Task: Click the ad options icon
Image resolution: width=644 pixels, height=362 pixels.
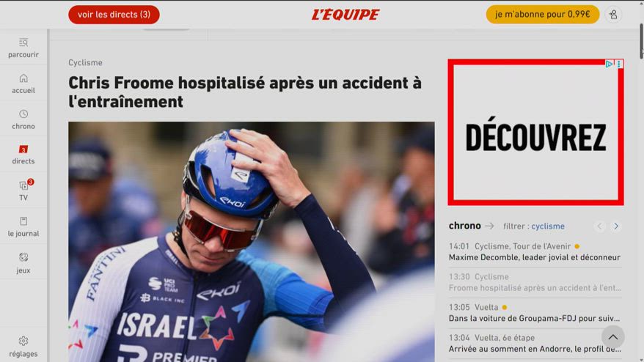Action: (x=619, y=64)
